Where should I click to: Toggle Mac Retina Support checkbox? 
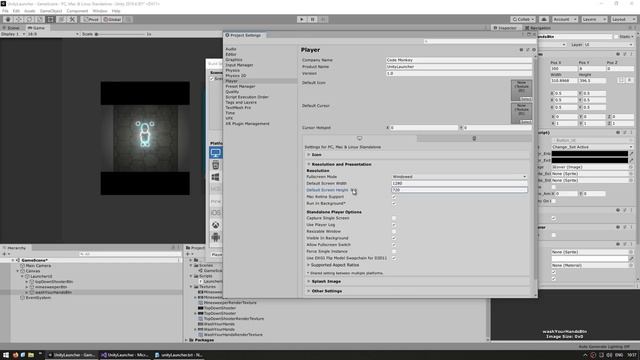coord(394,197)
